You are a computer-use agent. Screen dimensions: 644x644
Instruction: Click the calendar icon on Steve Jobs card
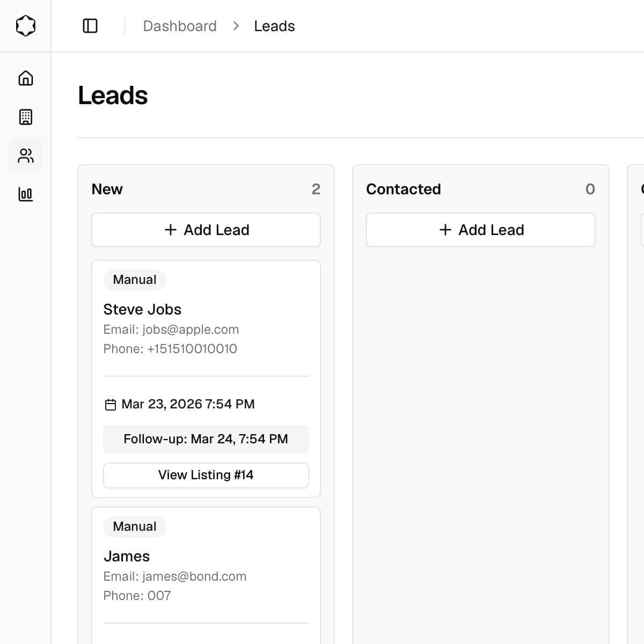coord(110,405)
